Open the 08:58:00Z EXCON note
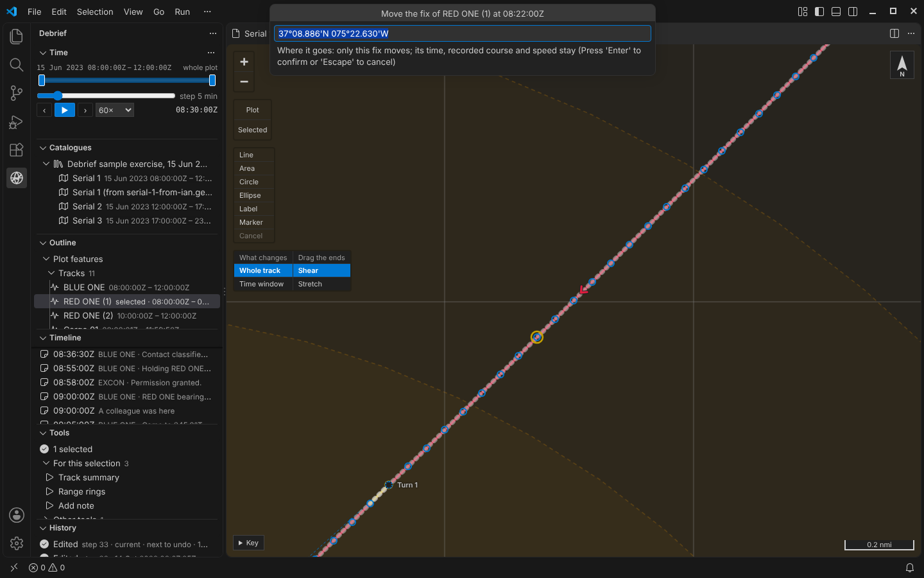The width and height of the screenshot is (924, 578). (x=126, y=383)
